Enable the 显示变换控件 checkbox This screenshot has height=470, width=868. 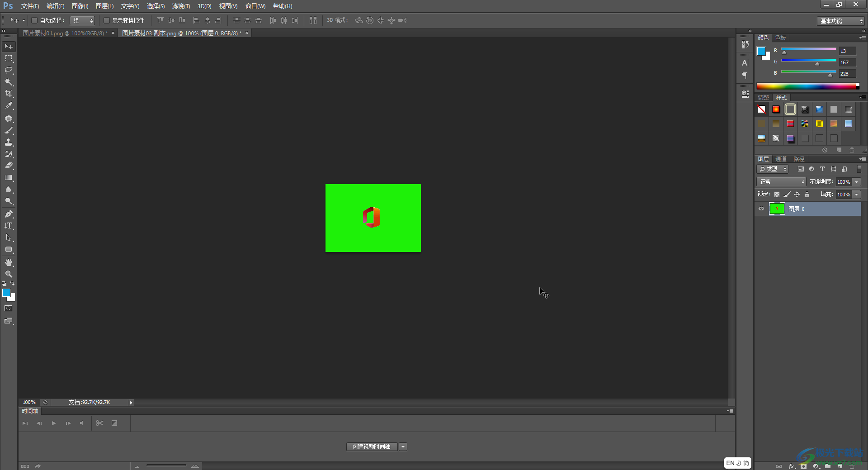point(107,20)
